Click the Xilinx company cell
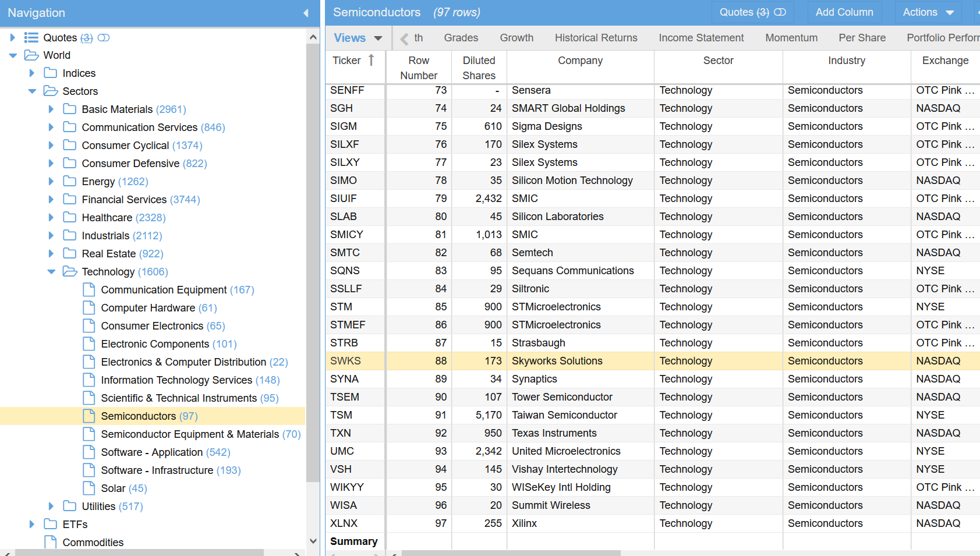 (x=580, y=523)
